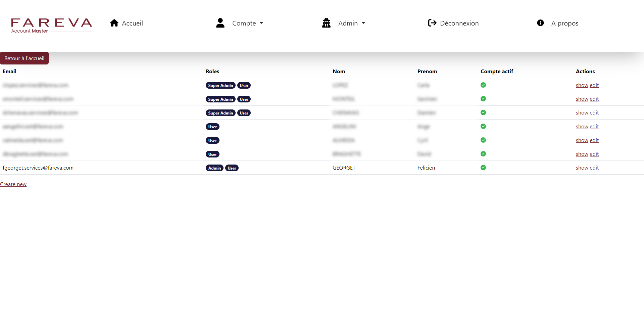The image size is (644, 319).
Task: Click show link in the first user row
Action: coord(582,85)
